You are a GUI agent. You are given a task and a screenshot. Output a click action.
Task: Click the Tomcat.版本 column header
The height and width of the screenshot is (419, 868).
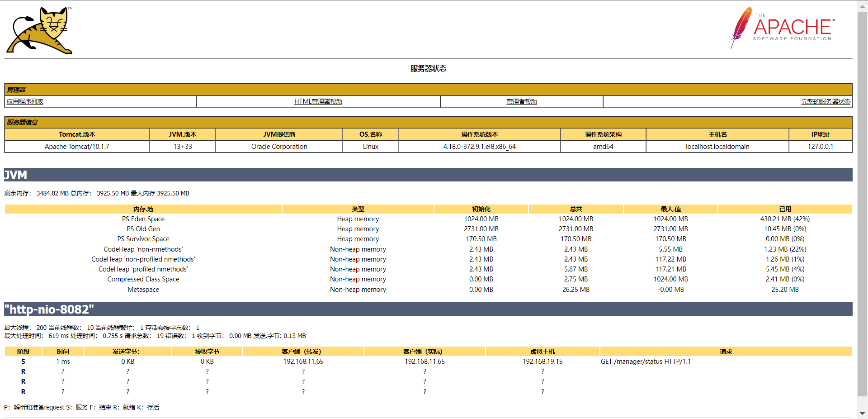[77, 134]
